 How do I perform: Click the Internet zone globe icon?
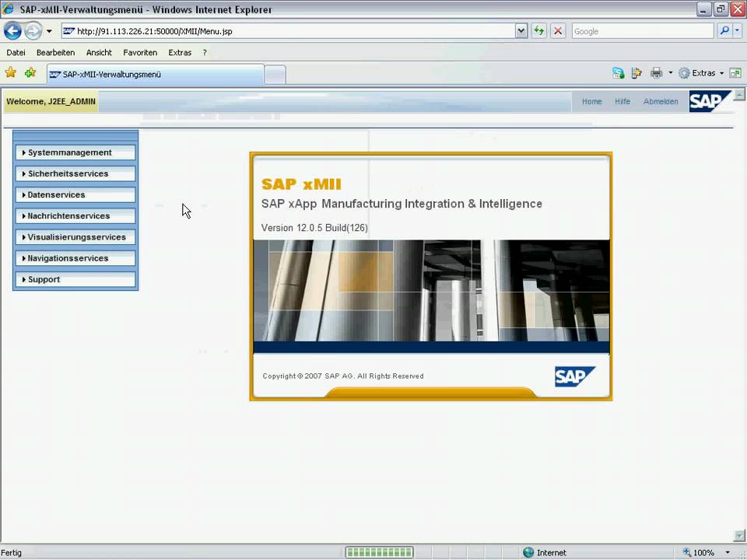pyautogui.click(x=528, y=552)
